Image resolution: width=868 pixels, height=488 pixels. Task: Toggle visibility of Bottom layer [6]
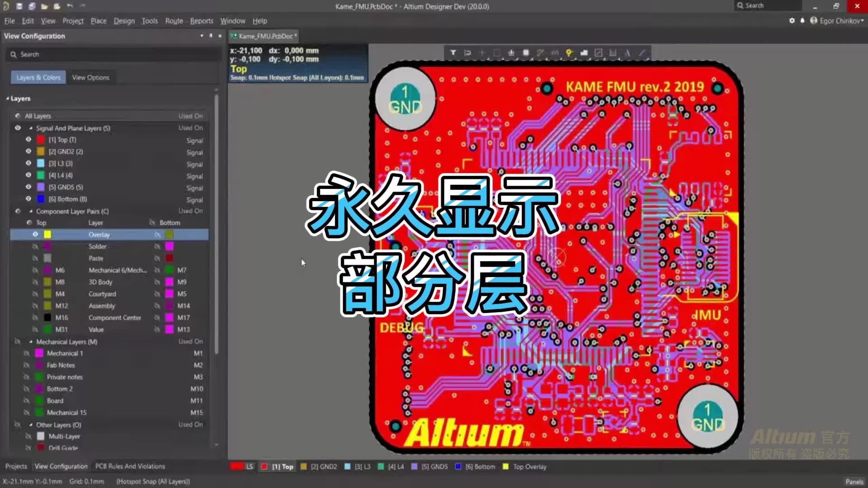coord(28,198)
